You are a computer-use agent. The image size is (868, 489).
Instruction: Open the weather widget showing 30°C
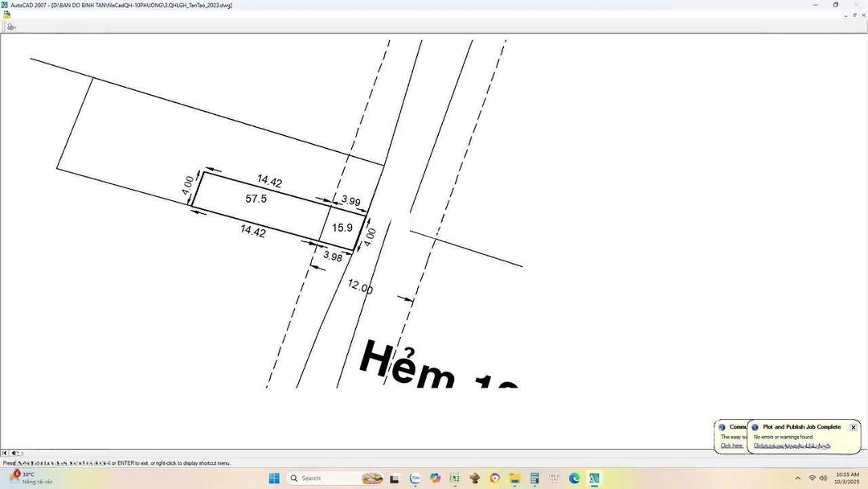[32, 479]
